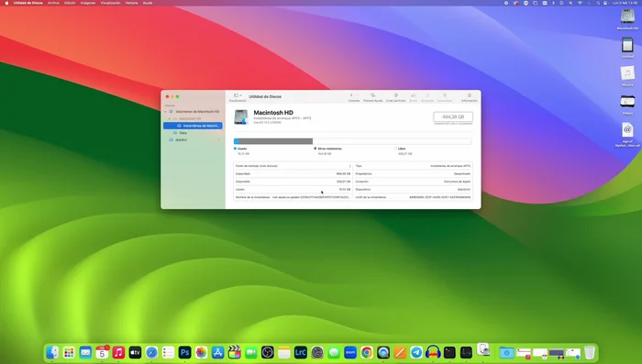Open Photos from the Dock

click(x=202, y=352)
